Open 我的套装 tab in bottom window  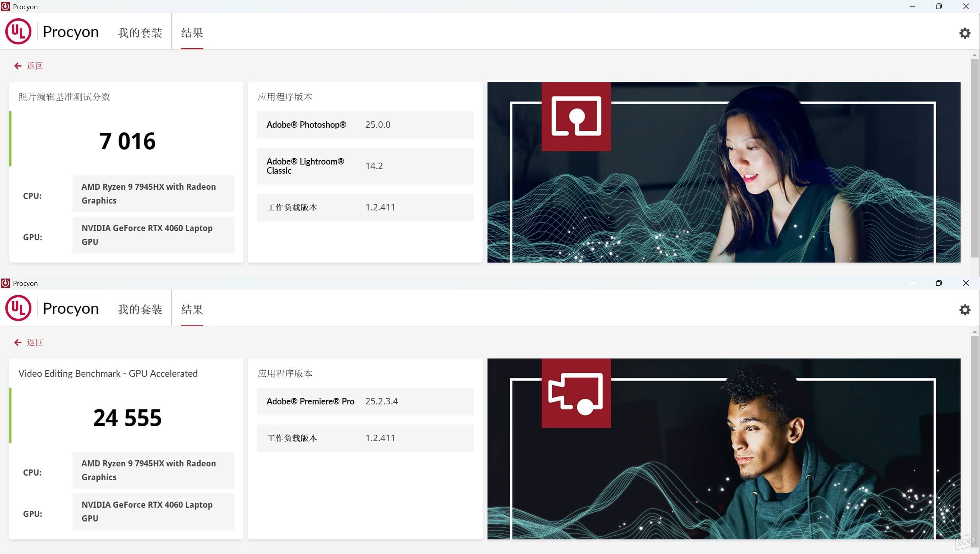coord(140,310)
